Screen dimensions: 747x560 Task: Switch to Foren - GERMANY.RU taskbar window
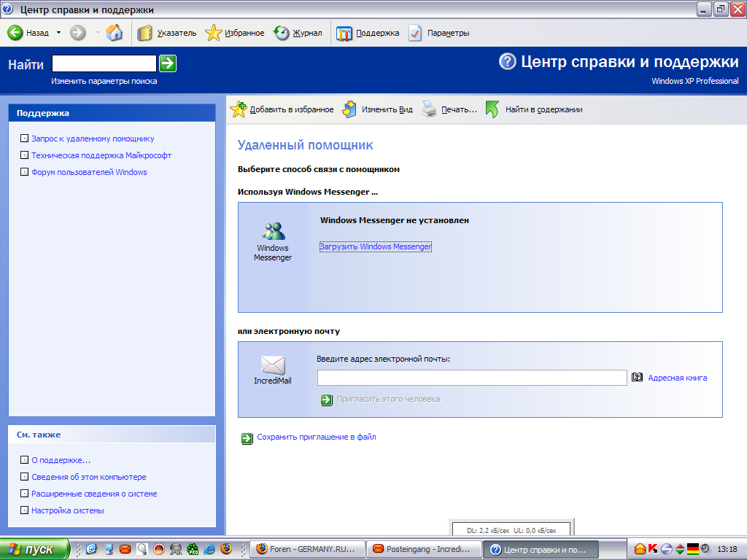(x=309, y=549)
